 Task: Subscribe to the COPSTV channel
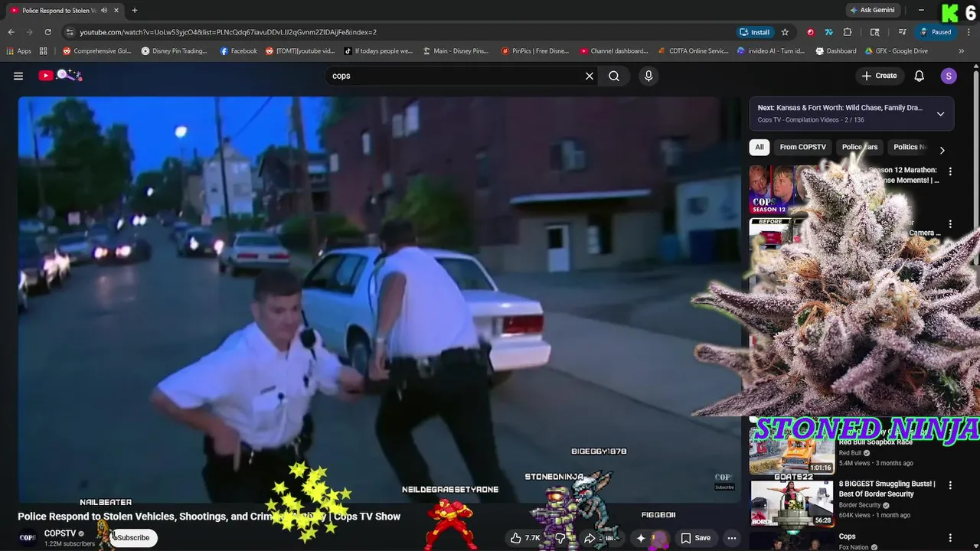point(133,538)
